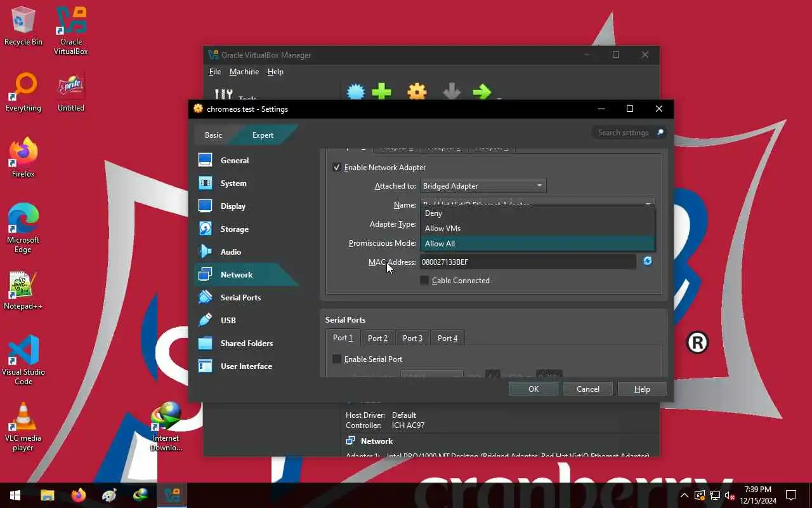Click the Recycle Bin desktop icon
Screen dimensions: 812x508
coord(23,26)
